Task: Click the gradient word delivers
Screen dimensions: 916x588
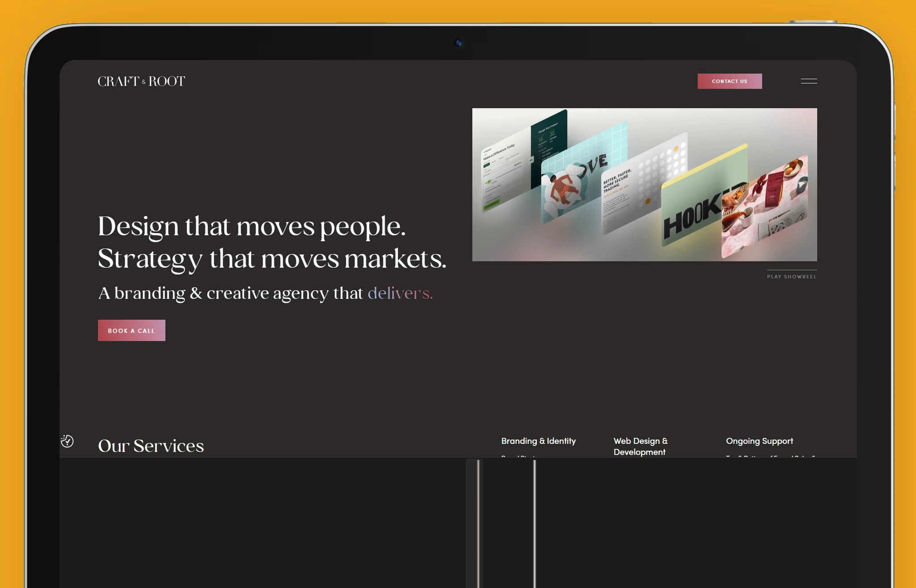Action: [400, 294]
